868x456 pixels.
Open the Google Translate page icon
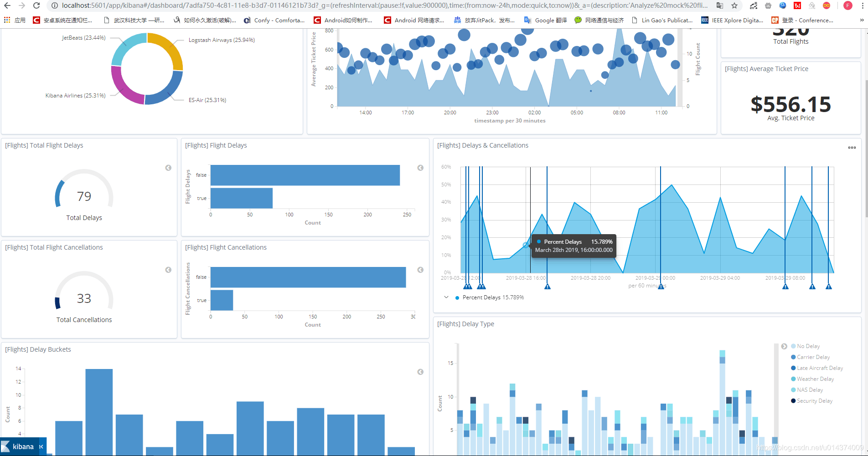click(x=720, y=5)
